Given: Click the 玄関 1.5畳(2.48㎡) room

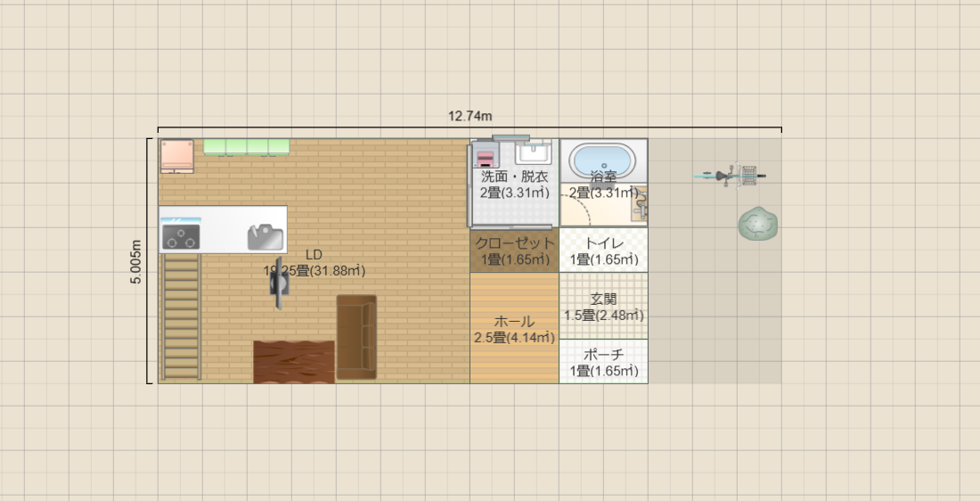Looking at the screenshot, I should [604, 306].
